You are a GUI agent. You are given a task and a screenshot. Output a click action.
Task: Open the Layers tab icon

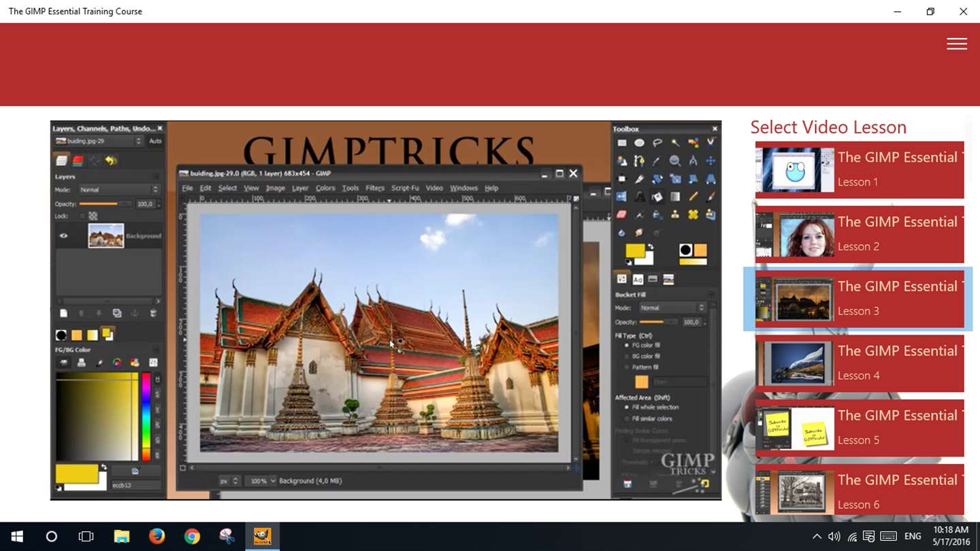pos(62,161)
